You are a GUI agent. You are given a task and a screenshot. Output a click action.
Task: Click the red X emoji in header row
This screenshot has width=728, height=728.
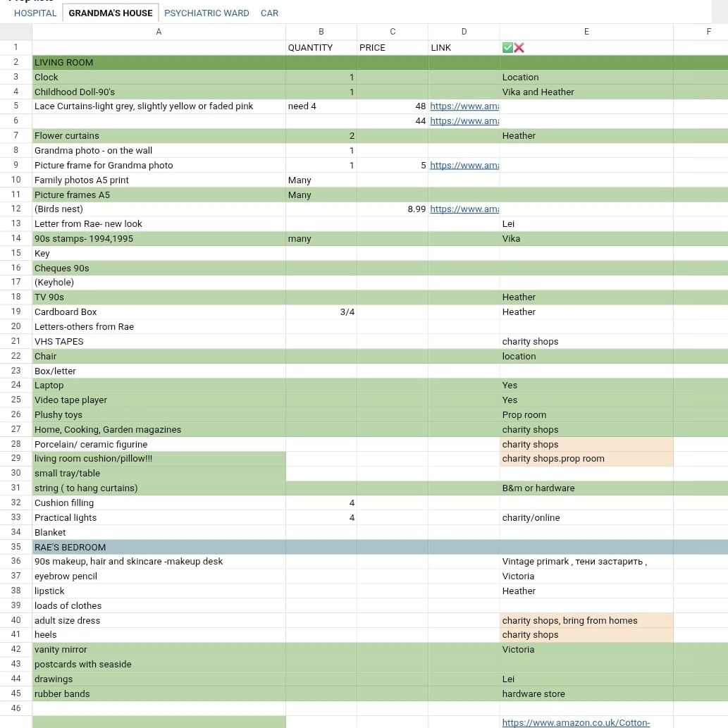[519, 48]
